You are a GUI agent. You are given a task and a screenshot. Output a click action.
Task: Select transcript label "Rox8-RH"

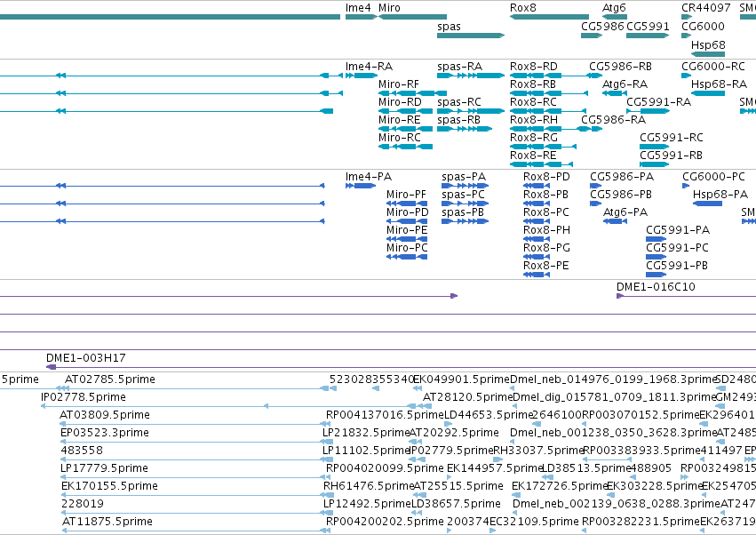(x=534, y=120)
